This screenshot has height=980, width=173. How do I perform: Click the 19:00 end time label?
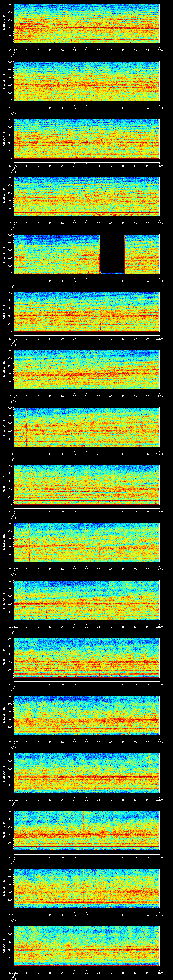[x=160, y=281]
